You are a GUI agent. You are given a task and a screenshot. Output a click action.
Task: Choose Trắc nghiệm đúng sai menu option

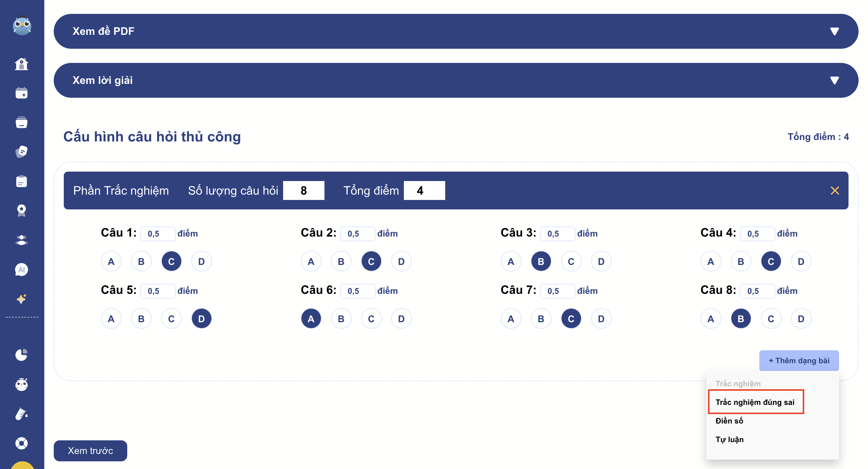pos(756,402)
